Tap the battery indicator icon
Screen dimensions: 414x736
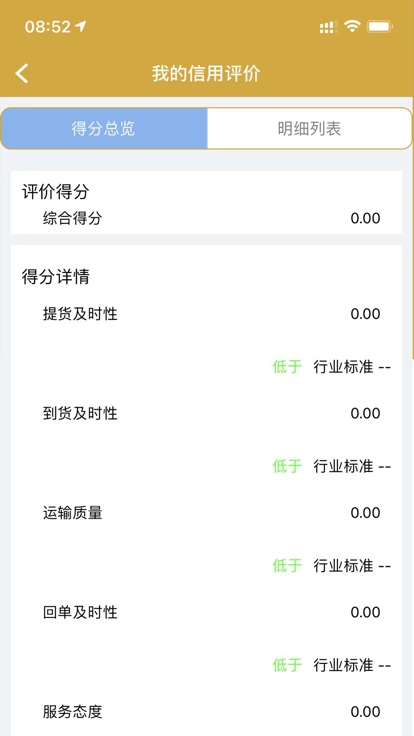click(x=380, y=27)
